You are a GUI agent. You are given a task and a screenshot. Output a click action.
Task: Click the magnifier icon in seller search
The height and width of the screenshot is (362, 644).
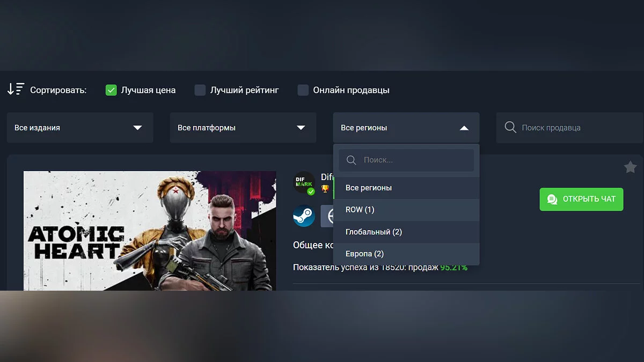[510, 128]
